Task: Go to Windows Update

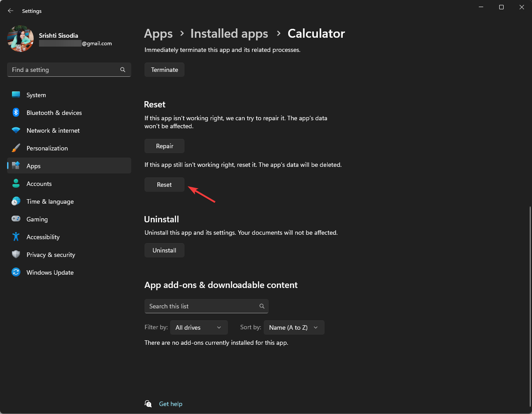Action: [x=69, y=272]
